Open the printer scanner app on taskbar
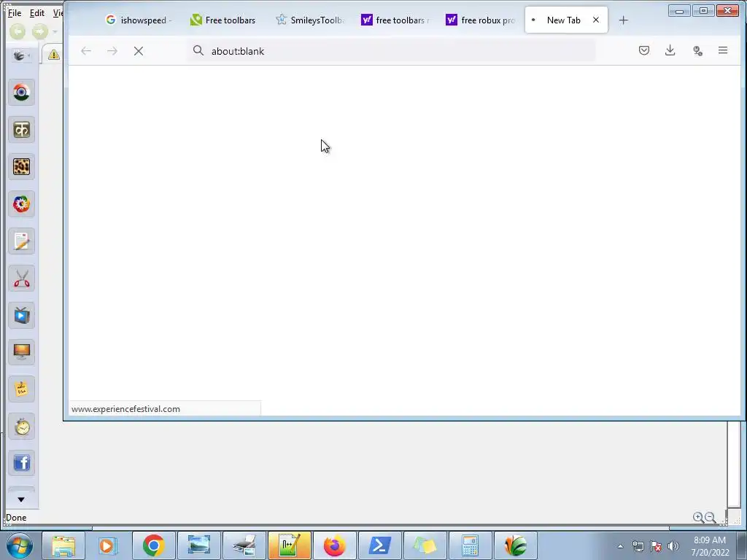 244,545
